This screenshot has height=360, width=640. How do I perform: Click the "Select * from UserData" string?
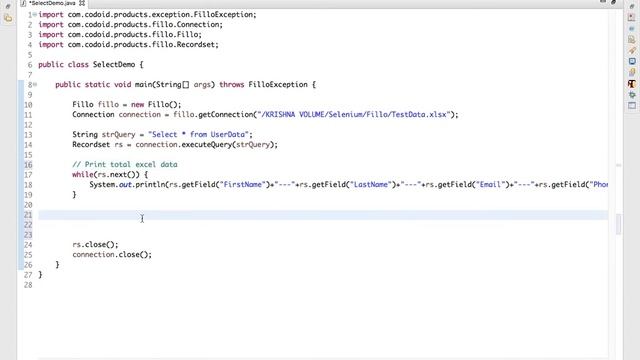pos(198,135)
